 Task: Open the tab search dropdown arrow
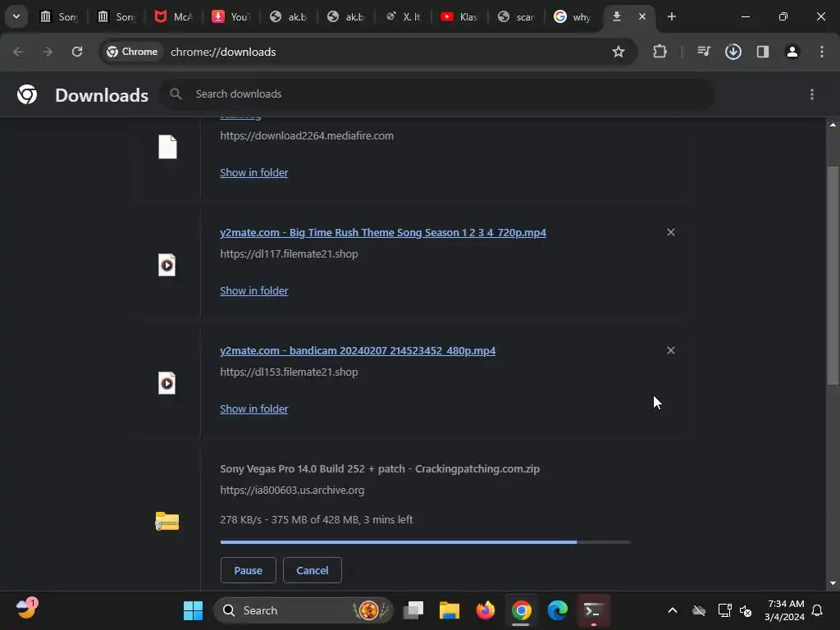pos(16,16)
